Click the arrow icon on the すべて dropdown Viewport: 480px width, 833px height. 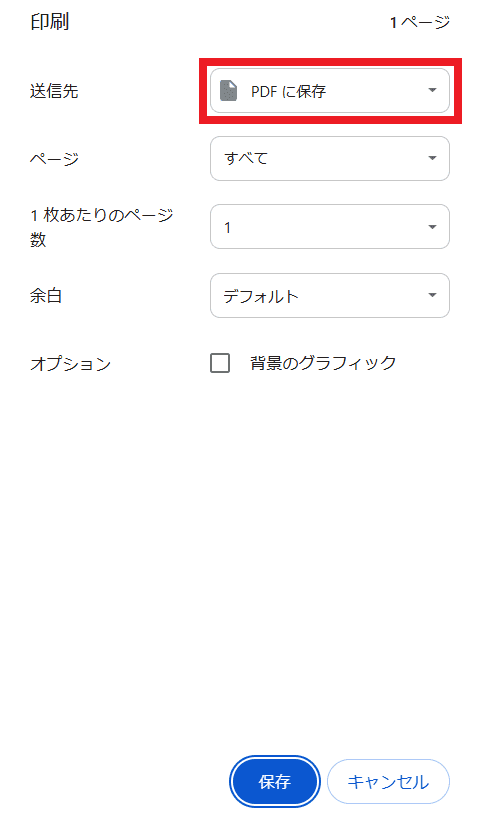pos(432,158)
